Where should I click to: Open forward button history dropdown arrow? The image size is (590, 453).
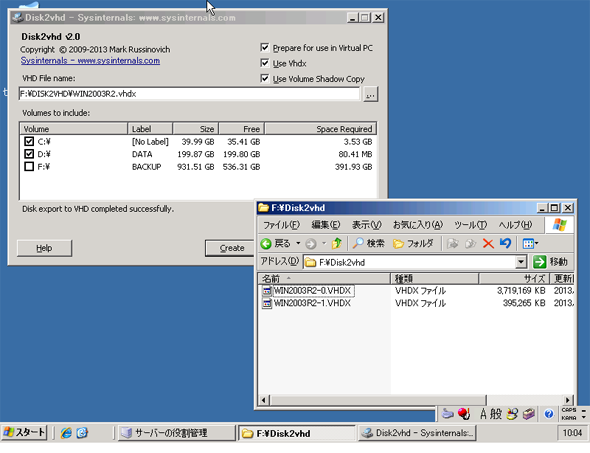324,243
